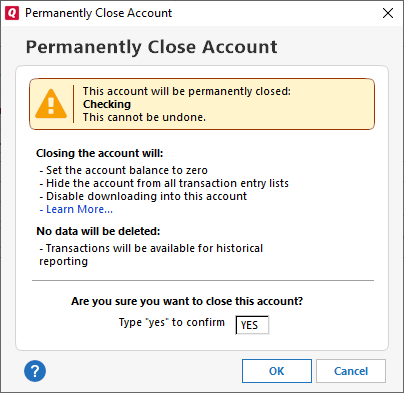This screenshot has width=404, height=393.
Task: Click the 'Closing the account will:' heading
Action: point(100,153)
